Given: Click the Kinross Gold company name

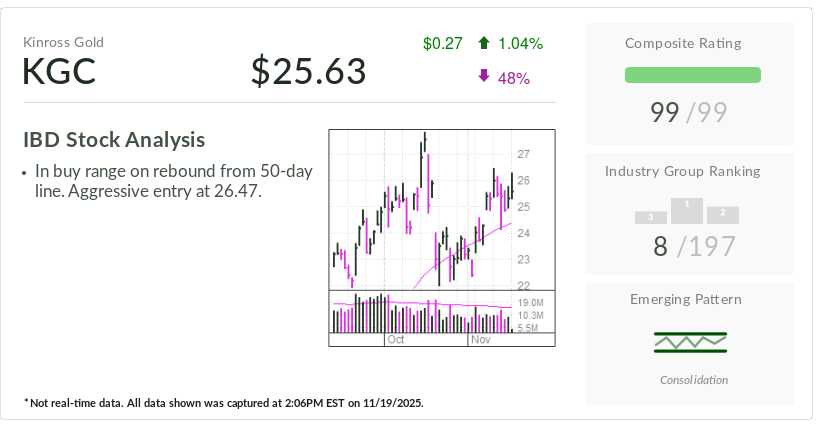Looking at the screenshot, I should pos(63,42).
